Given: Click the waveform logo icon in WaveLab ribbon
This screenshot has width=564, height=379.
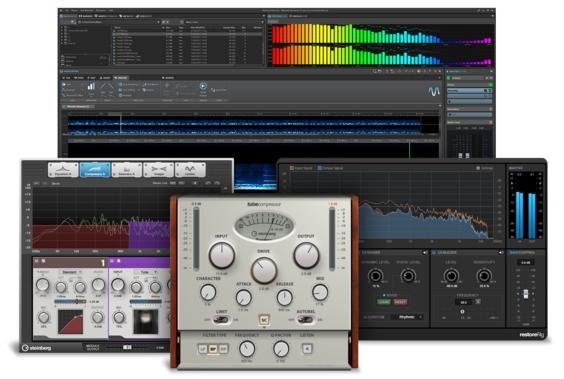Looking at the screenshot, I should click(434, 91).
